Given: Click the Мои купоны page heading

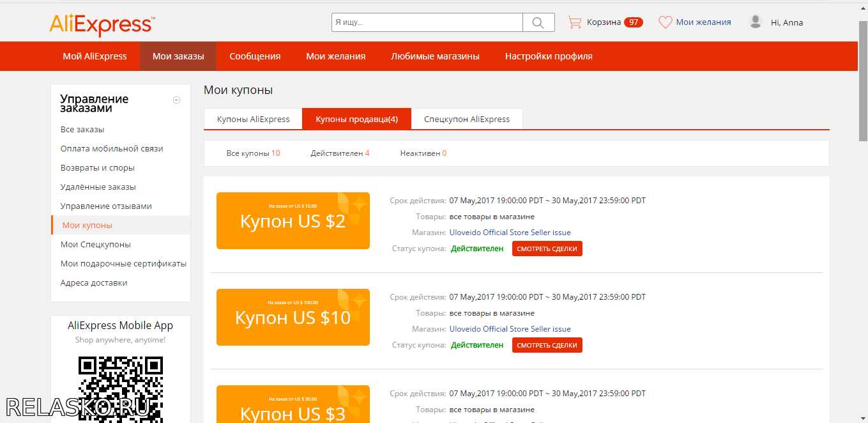Looking at the screenshot, I should (238, 90).
